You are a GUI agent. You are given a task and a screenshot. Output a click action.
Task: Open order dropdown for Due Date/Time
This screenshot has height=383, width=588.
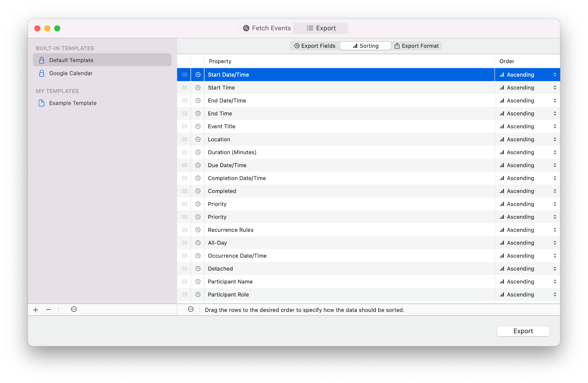[527, 165]
